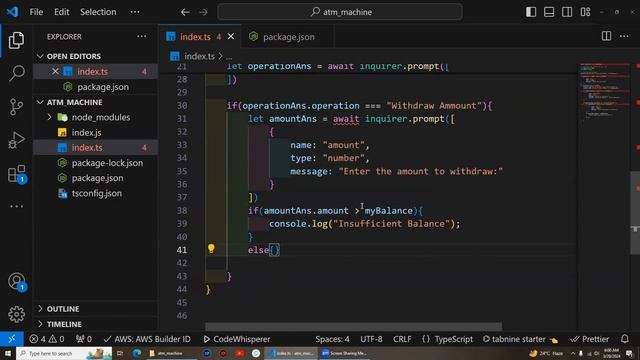The image size is (640, 360).
Task: Open the File menu
Action: 36,12
